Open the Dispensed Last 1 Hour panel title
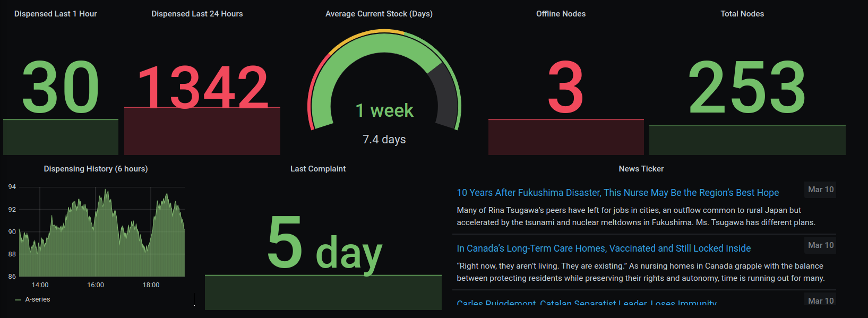The width and height of the screenshot is (868, 318). pos(56,14)
